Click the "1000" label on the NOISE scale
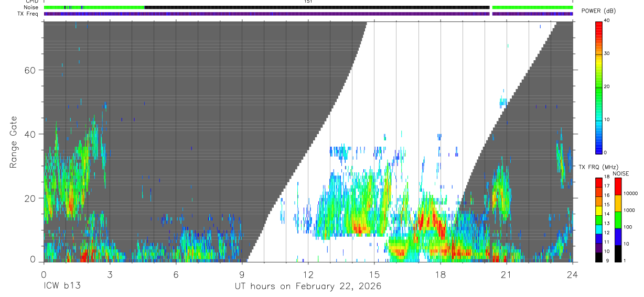The height and width of the screenshot is (297, 644). point(629,210)
